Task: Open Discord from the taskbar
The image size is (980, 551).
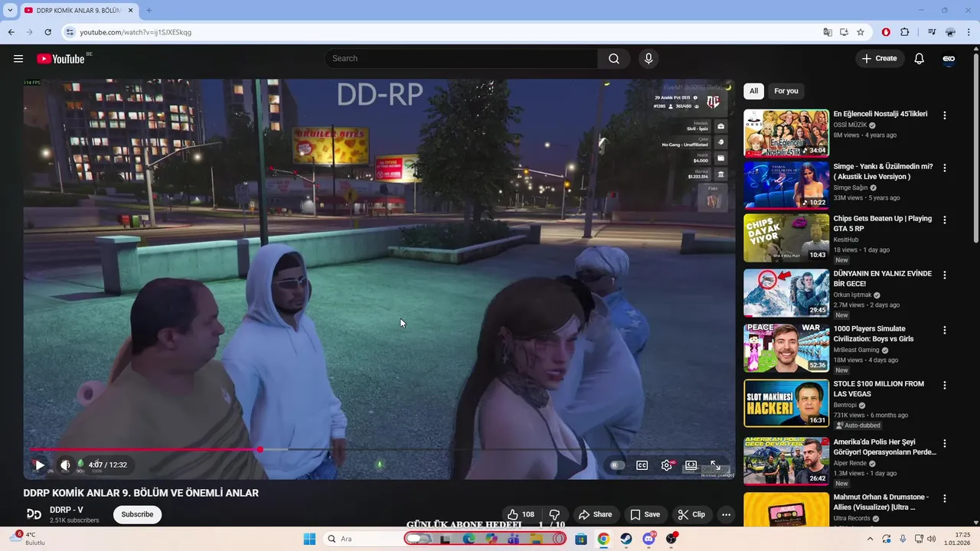Action: click(x=649, y=539)
